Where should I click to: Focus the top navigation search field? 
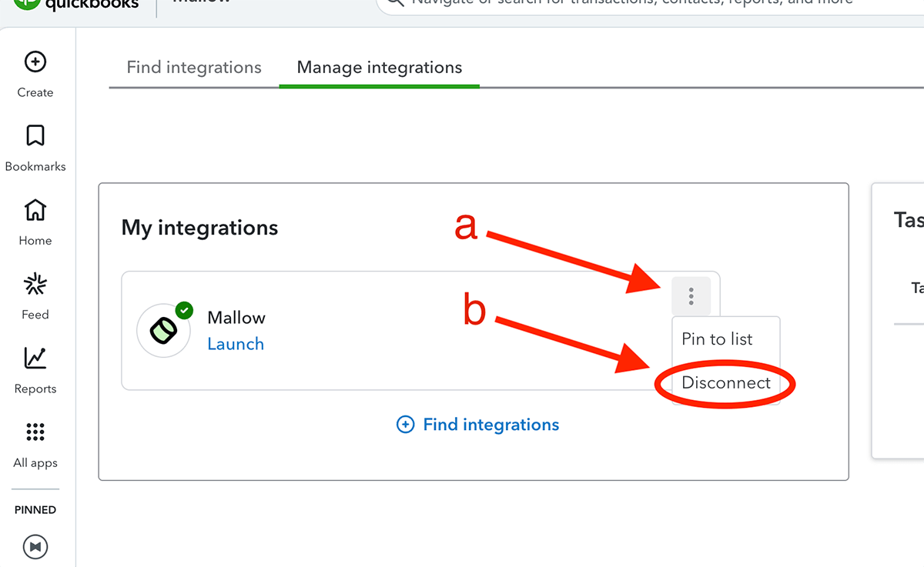[631, 3]
